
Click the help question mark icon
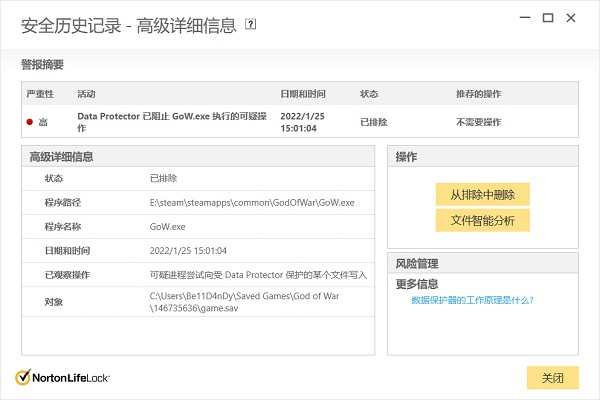point(251,24)
